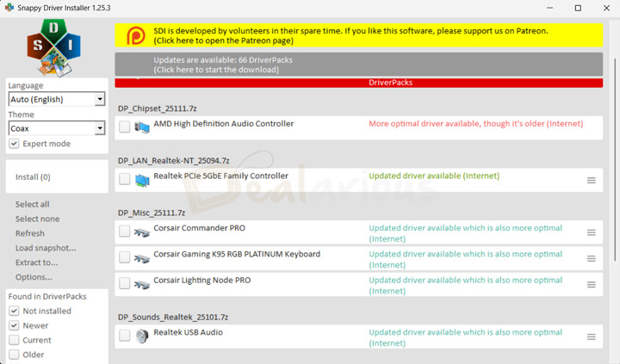This screenshot has width=620, height=364.
Task: Click the Patreon logo icon
Action: [x=136, y=35]
